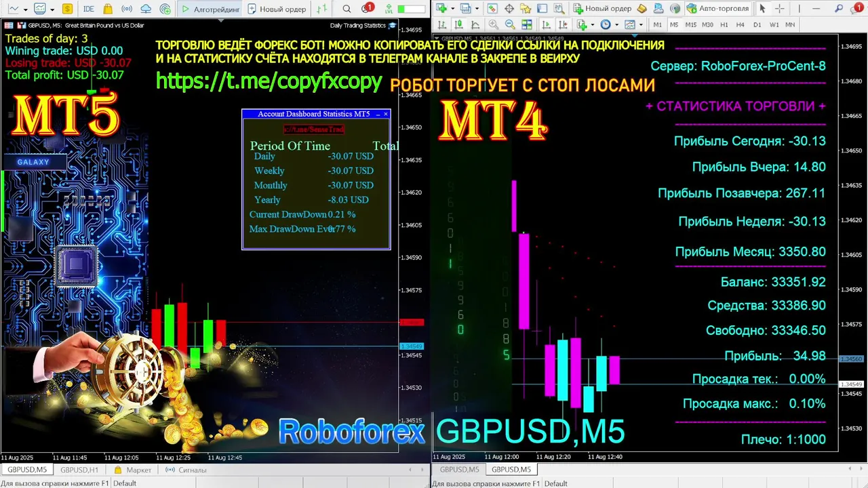The height and width of the screenshot is (488, 868).
Task: Select the H4 timeframe in MT4
Action: pyautogui.click(x=740, y=24)
